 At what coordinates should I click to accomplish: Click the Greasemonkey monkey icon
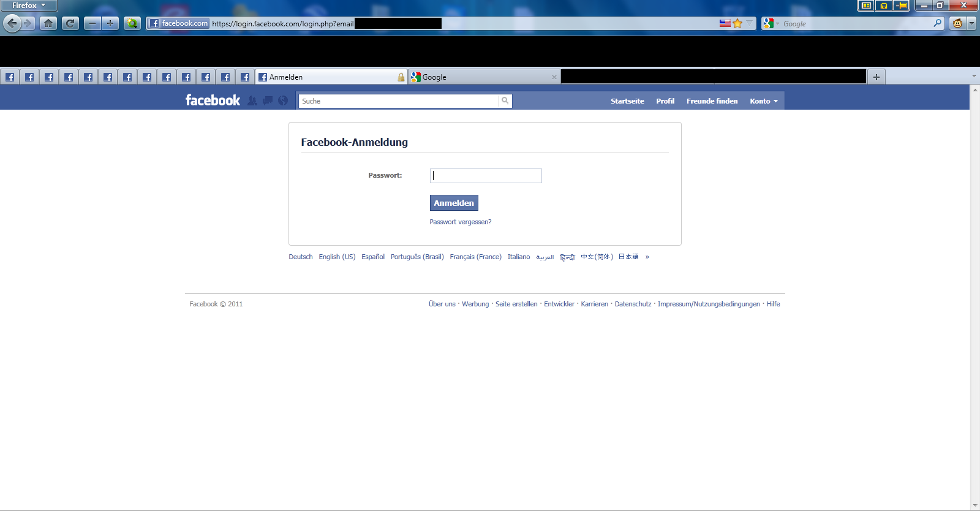[x=958, y=23]
